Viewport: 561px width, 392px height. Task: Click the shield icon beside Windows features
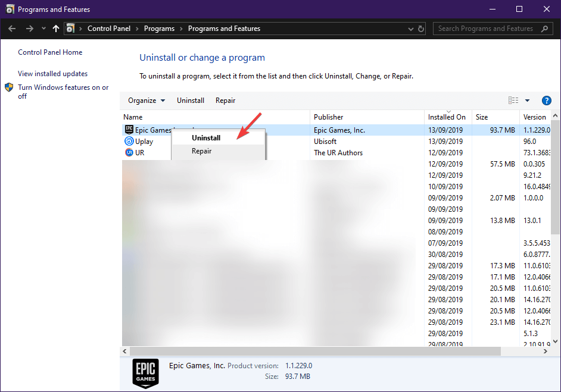point(9,87)
